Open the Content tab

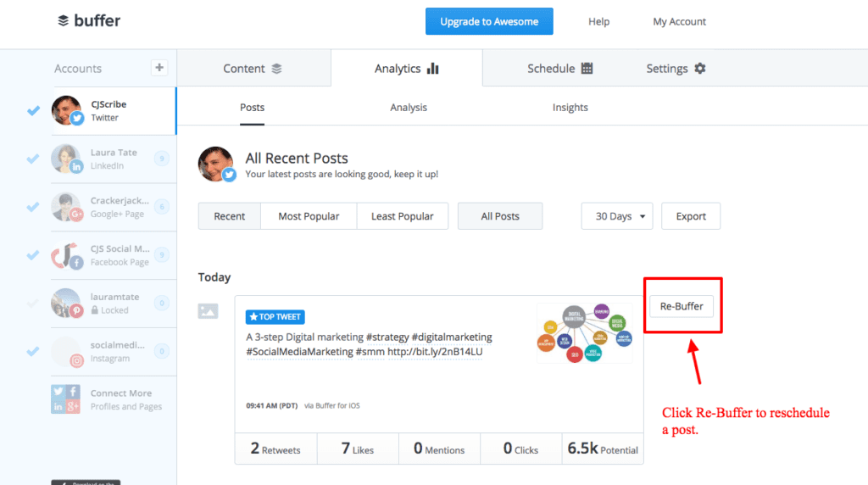point(253,68)
